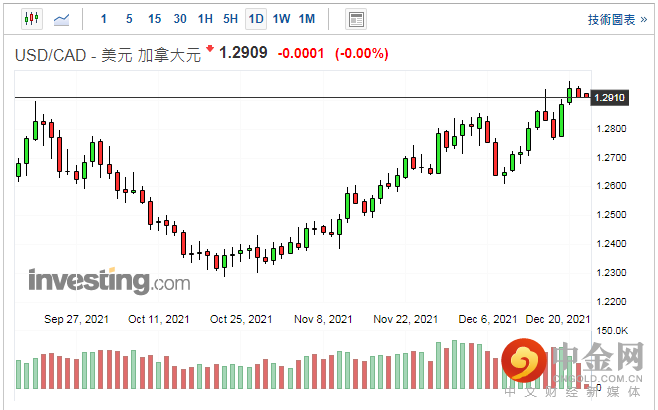Screen dimensions: 658x410
Task: Click the Sep 27, 2021 date label
Action: (x=76, y=319)
